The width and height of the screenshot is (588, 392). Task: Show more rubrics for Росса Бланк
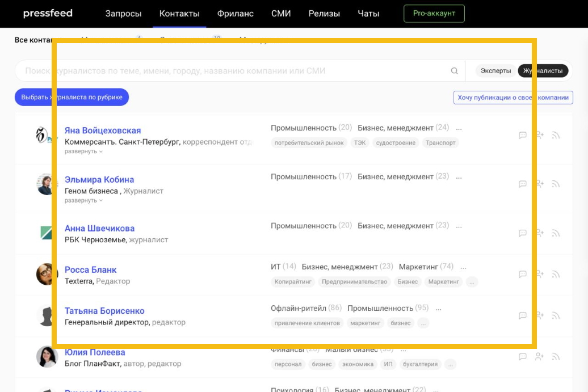[463, 267]
